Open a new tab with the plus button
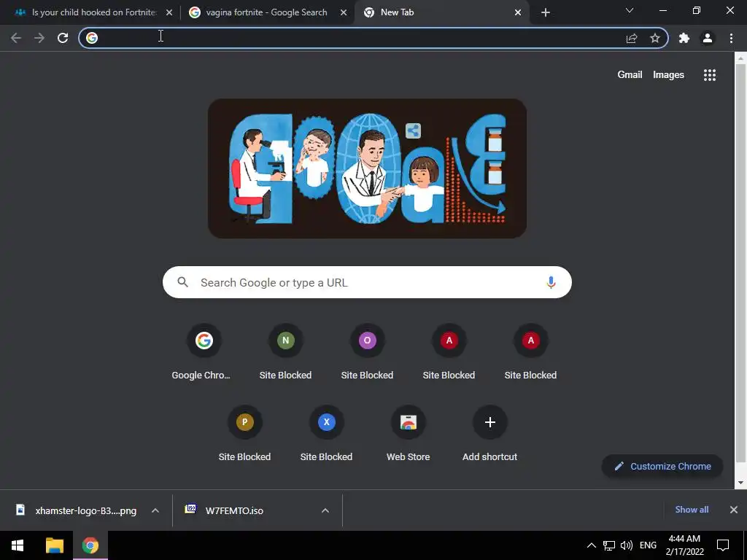The image size is (747, 560). 546,12
